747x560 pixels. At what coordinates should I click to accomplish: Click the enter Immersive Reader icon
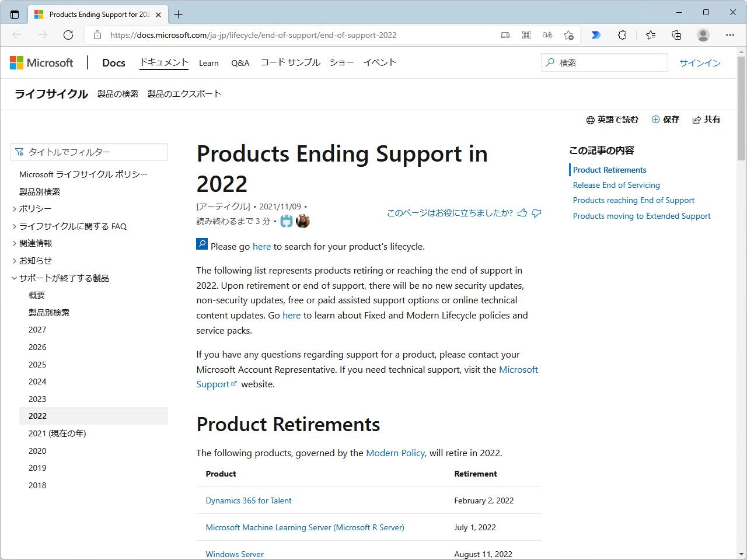coord(505,35)
